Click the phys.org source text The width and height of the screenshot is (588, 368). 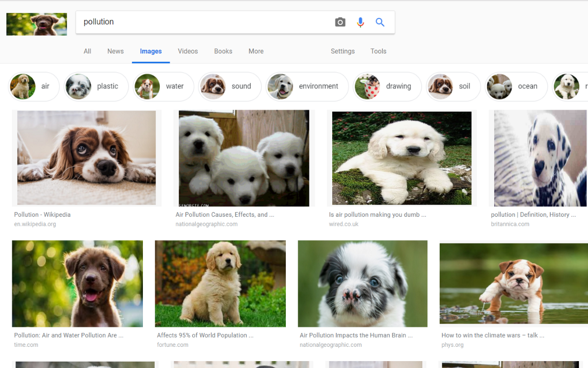point(452,345)
